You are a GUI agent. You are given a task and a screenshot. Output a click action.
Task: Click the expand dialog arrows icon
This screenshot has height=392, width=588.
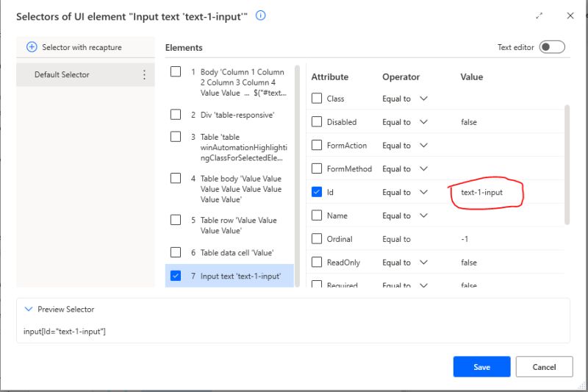539,15
